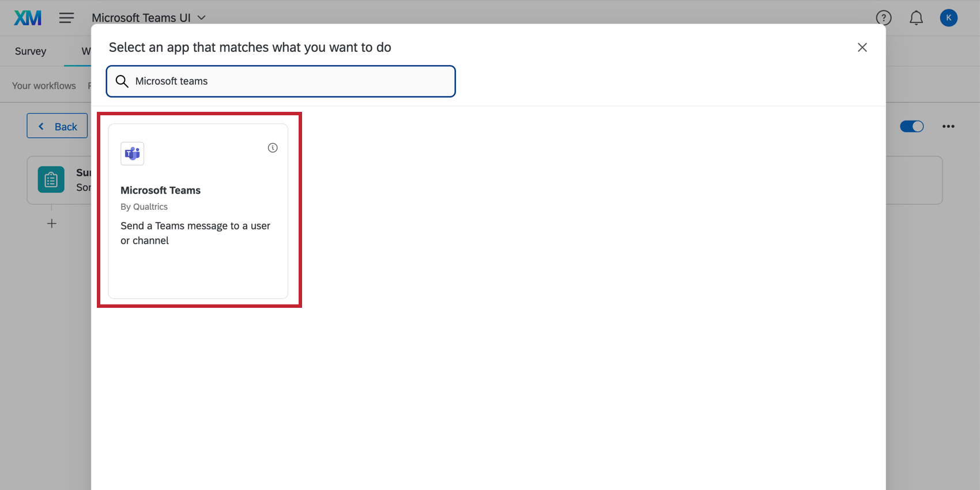Expand the Microsoft Teams UI project dropdown

(149, 18)
